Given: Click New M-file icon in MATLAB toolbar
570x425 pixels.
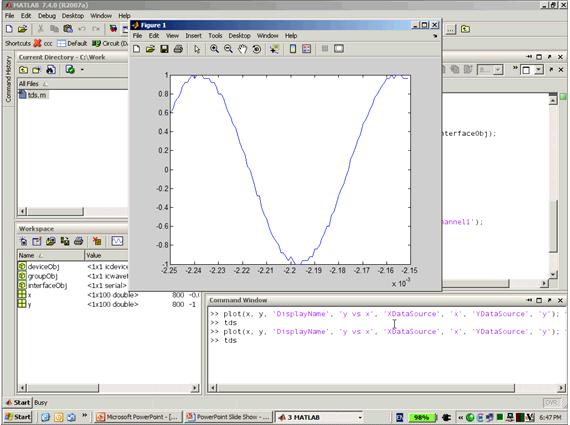Looking at the screenshot, I should point(9,29).
